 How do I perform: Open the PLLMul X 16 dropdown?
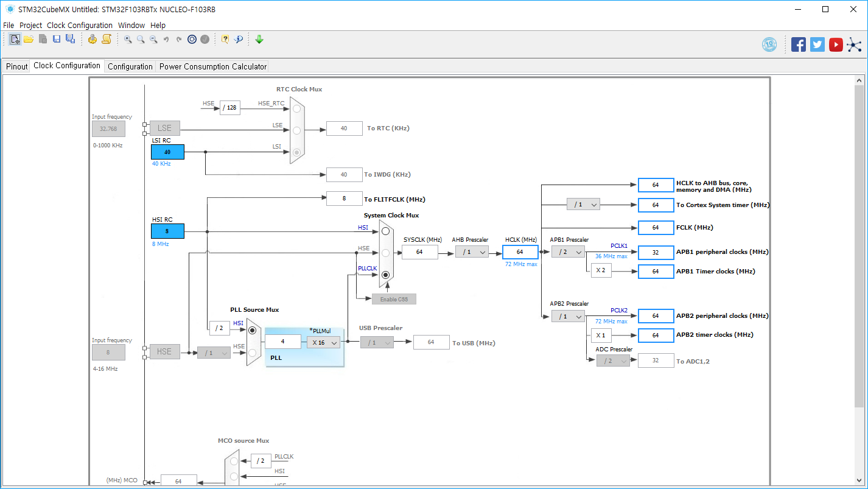323,342
